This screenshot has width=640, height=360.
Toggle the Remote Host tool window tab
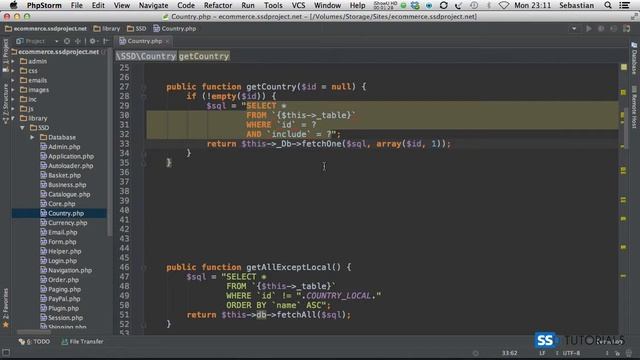[x=634, y=107]
